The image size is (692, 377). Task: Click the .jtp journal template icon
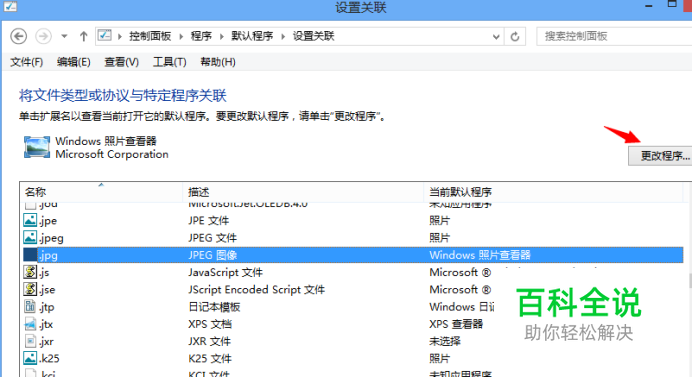(x=30, y=306)
